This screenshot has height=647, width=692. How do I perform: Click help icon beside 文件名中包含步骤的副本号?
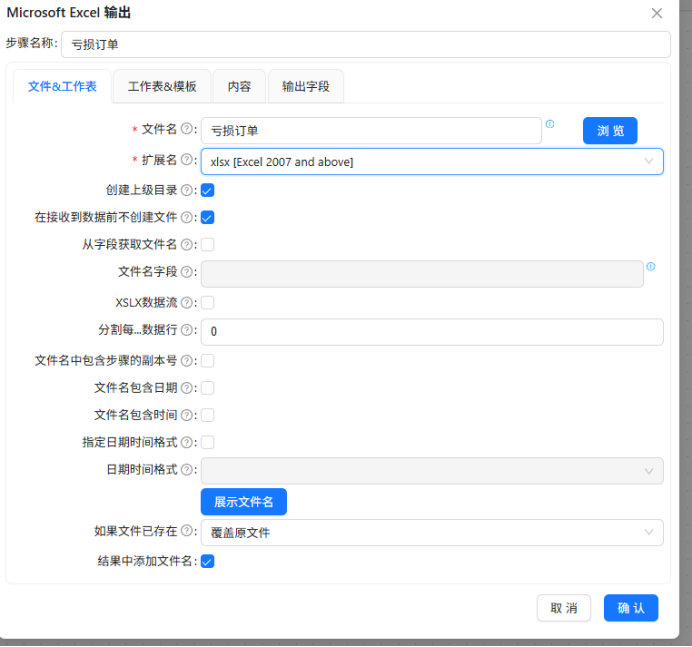point(187,361)
